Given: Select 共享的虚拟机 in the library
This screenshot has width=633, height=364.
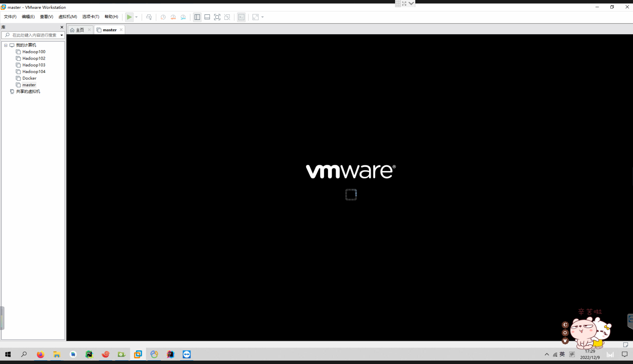Looking at the screenshot, I should (x=28, y=92).
